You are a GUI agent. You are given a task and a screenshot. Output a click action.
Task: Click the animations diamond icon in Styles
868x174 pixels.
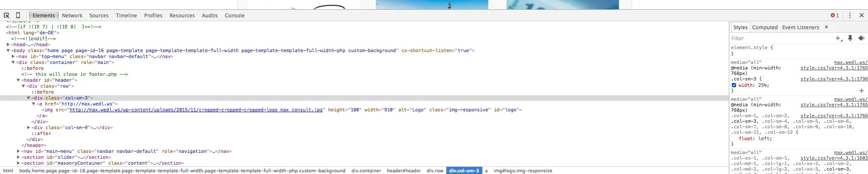coord(861,39)
